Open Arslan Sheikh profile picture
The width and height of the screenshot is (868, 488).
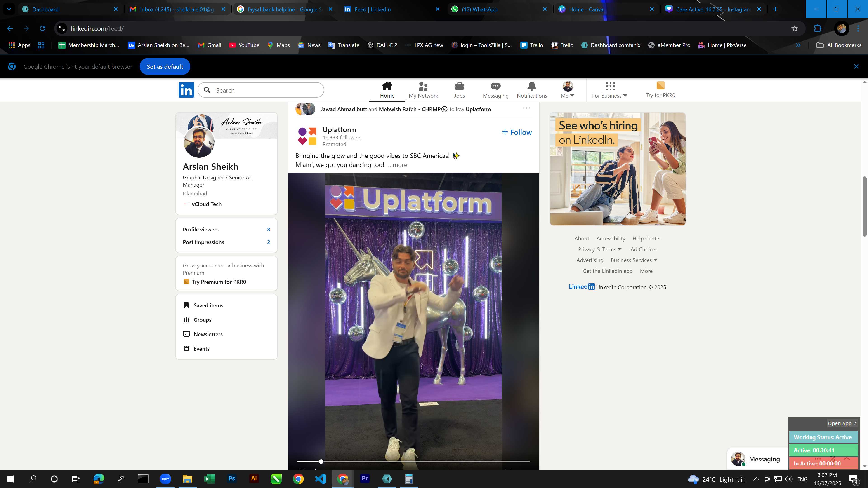(199, 143)
